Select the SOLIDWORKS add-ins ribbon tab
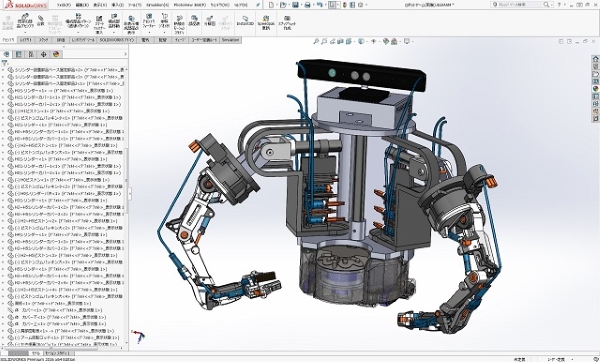This screenshot has height=362, width=600. click(117, 40)
